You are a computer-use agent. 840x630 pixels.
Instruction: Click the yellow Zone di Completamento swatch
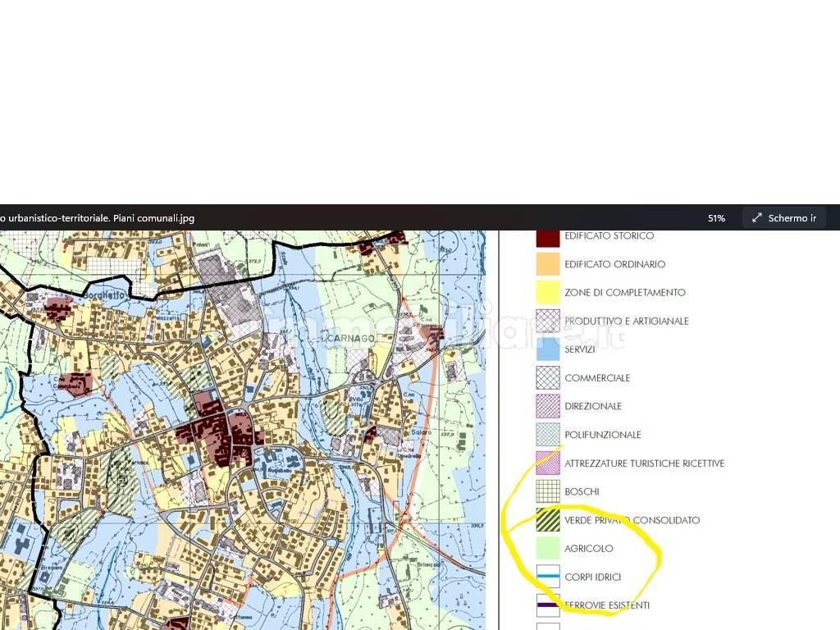pos(547,293)
